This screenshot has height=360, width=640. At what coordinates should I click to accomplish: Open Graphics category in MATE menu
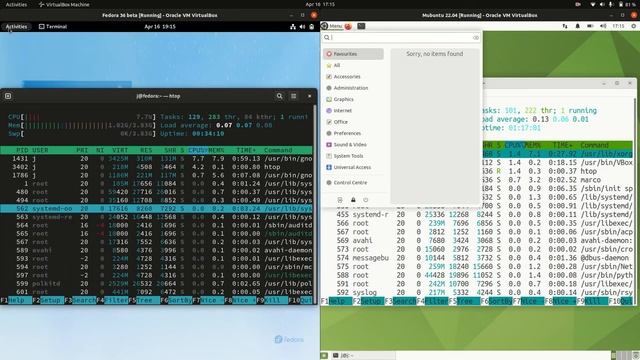click(x=353, y=99)
